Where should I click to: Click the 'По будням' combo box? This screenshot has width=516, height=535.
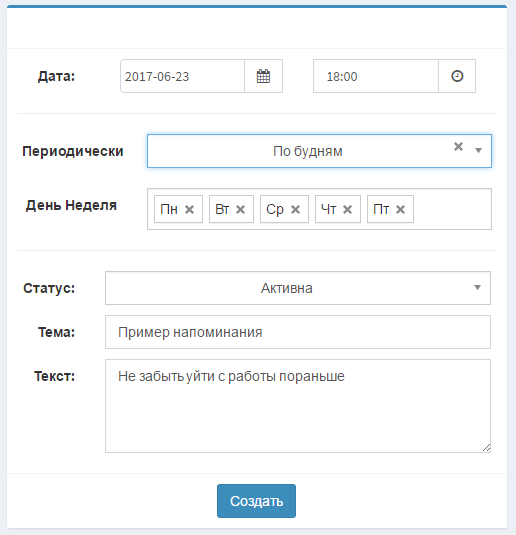(x=319, y=151)
